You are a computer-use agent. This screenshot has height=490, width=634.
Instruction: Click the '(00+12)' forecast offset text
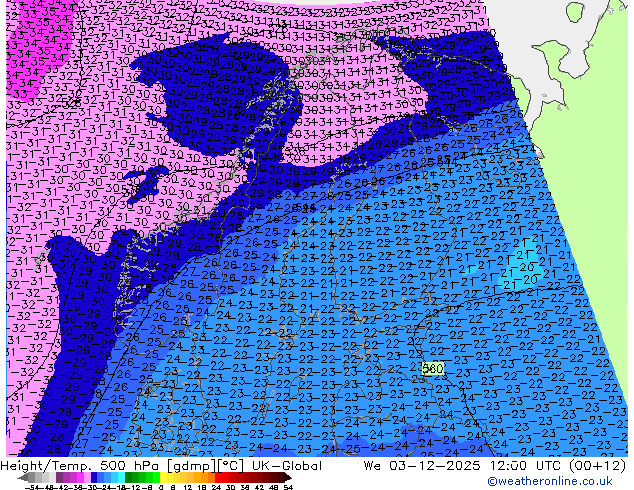[597, 466]
